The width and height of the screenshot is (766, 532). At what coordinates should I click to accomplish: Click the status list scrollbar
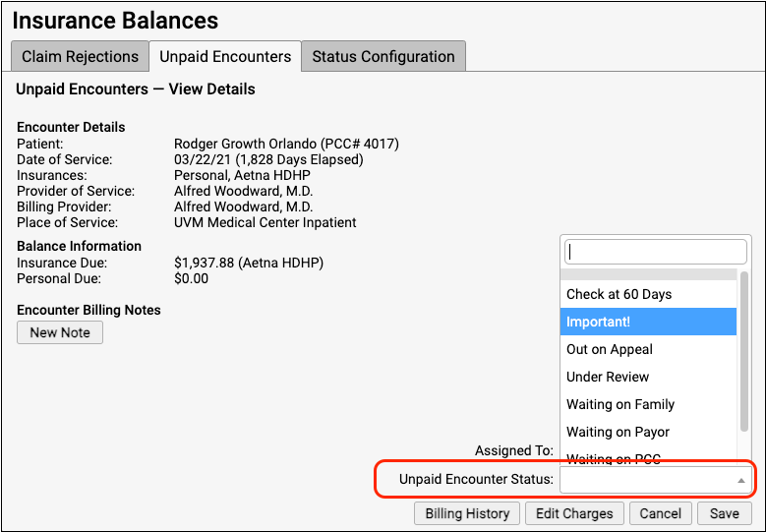pyautogui.click(x=743, y=354)
